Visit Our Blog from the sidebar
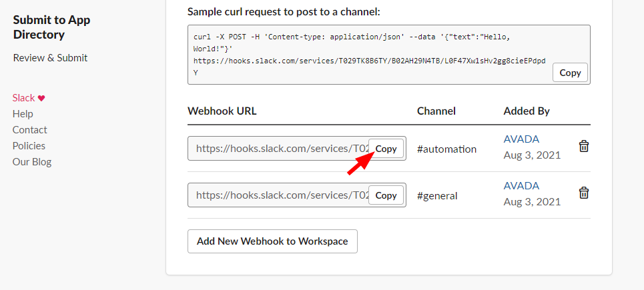 pyautogui.click(x=31, y=162)
